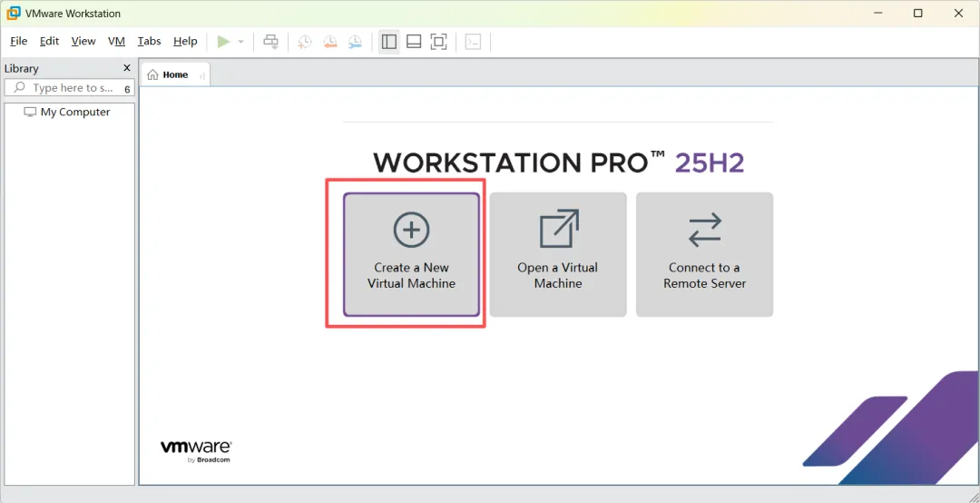This screenshot has width=980, height=503.
Task: Toggle the thumbnail bar view icon
Action: coord(414,42)
